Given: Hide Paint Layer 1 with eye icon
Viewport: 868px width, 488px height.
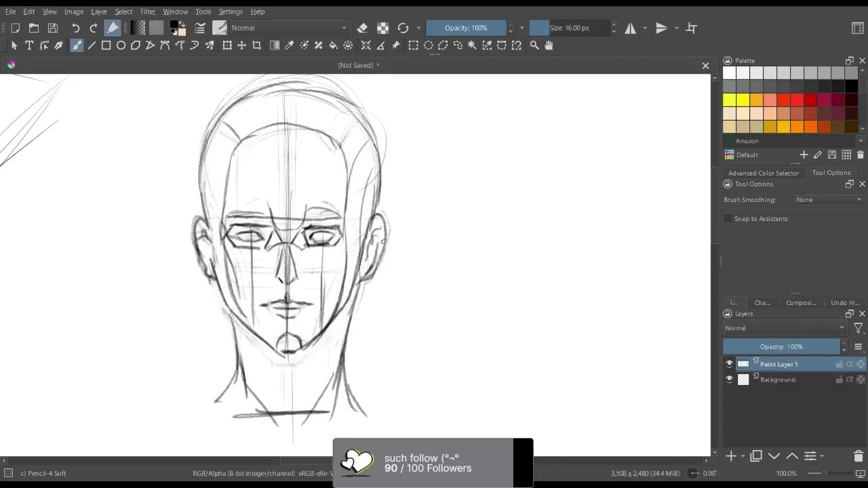Looking at the screenshot, I should pyautogui.click(x=729, y=364).
